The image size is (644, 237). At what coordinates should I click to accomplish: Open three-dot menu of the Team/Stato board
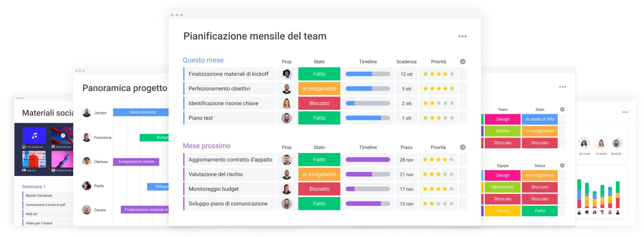tap(562, 87)
